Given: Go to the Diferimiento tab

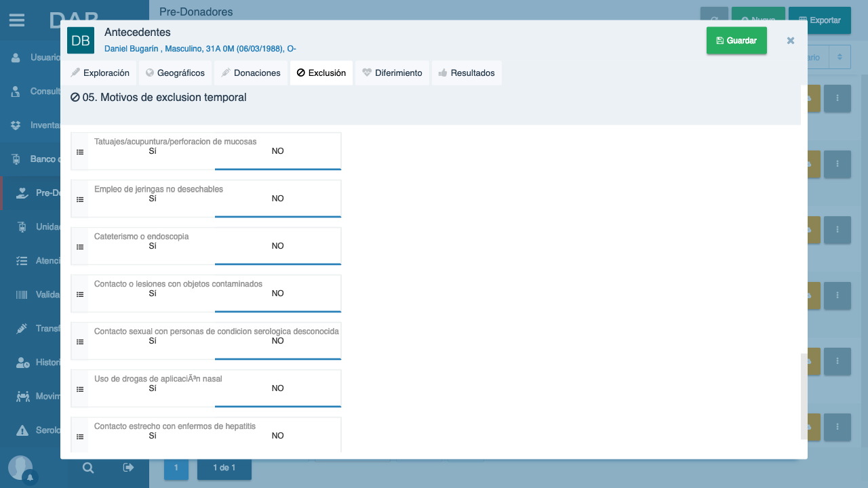Looking at the screenshot, I should pyautogui.click(x=392, y=73).
